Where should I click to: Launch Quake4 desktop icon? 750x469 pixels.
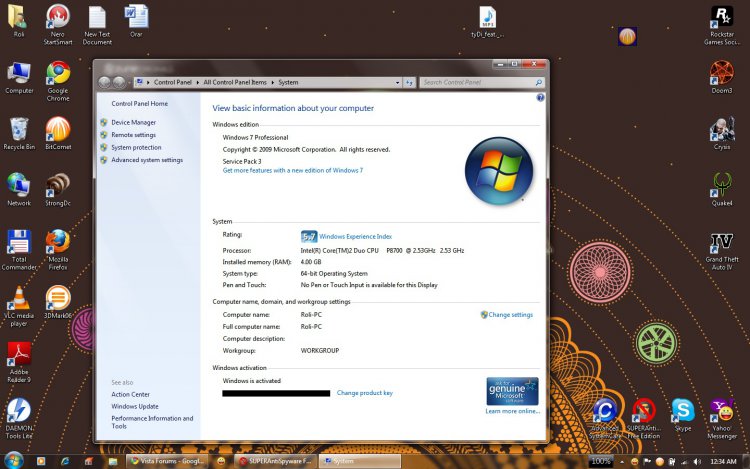tap(722, 189)
